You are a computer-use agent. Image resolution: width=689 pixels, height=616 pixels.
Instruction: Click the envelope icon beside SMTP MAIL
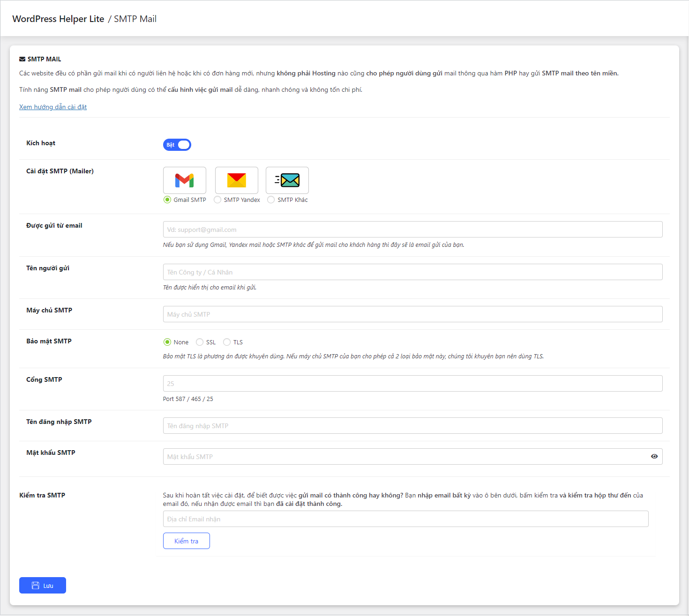(22, 59)
